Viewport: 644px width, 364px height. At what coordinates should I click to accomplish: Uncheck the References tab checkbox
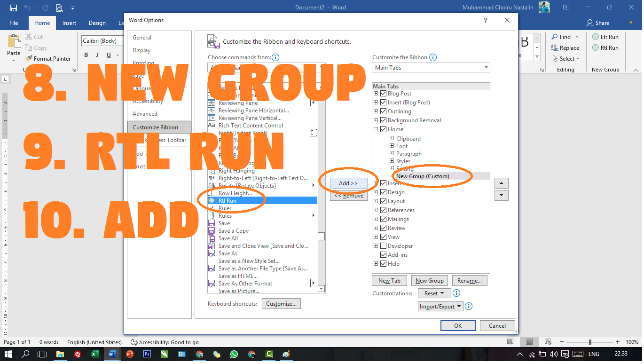(384, 210)
